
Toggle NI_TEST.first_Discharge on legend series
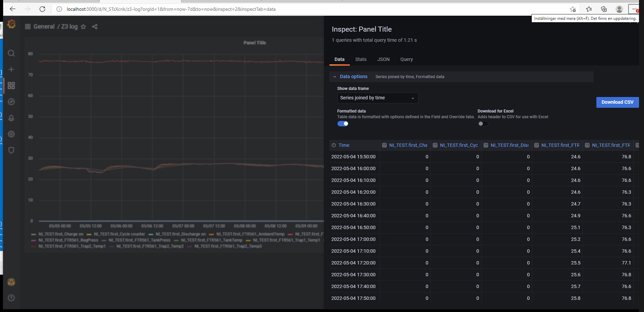pyautogui.click(x=180, y=234)
